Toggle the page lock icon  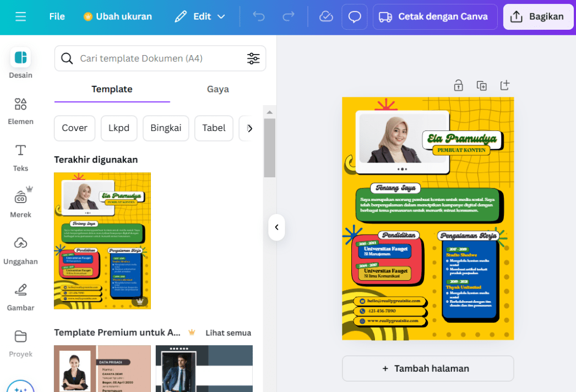click(458, 85)
